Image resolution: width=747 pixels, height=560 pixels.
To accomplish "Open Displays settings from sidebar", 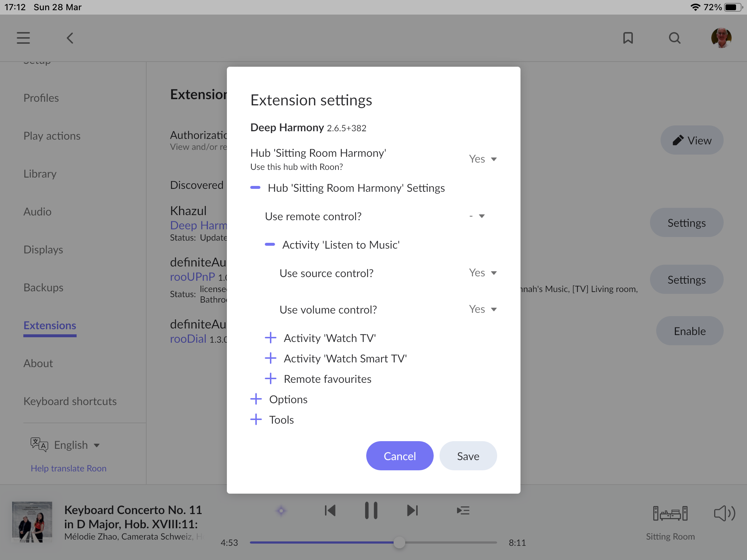I will 43,249.
